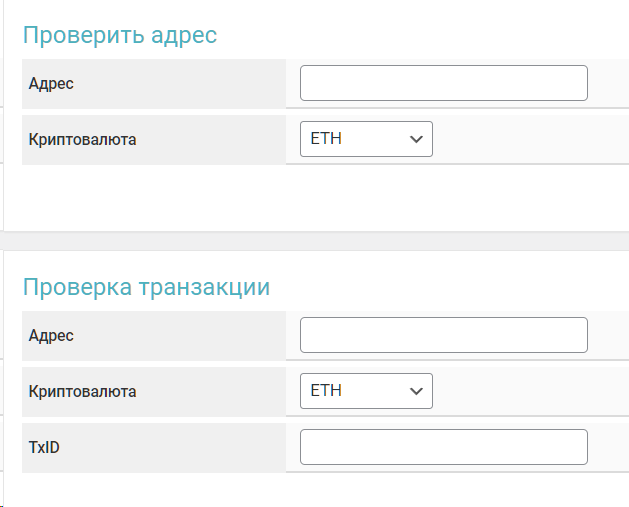Click the gray divider between the two sections
Image resolution: width=629 pixels, height=507 pixels.
[316, 241]
